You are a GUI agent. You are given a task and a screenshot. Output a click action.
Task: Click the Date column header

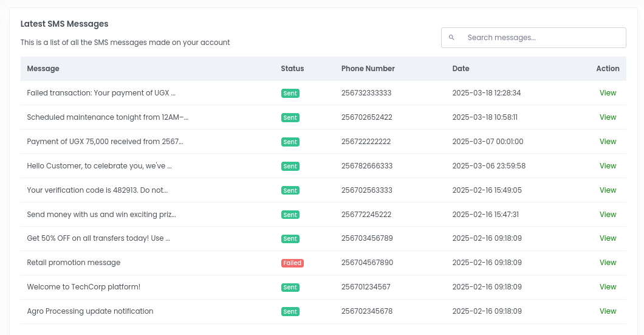(461, 69)
